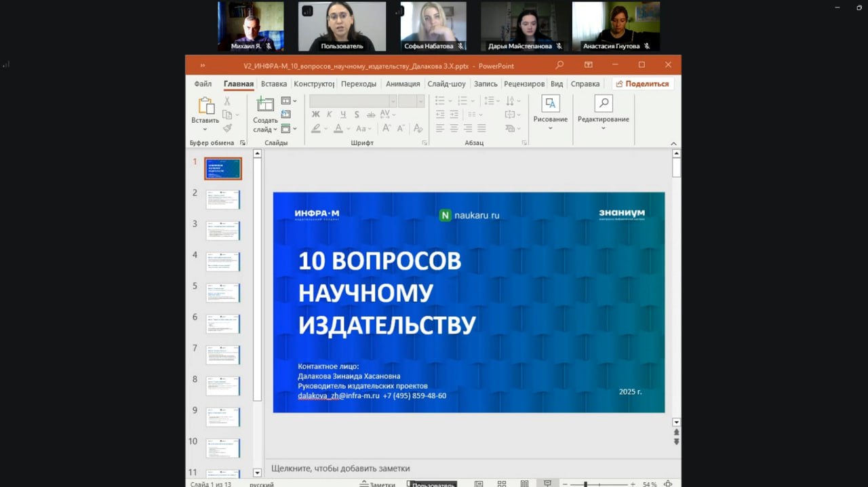This screenshot has width=868, height=487.
Task: Open the Файл tab
Action: (x=203, y=84)
